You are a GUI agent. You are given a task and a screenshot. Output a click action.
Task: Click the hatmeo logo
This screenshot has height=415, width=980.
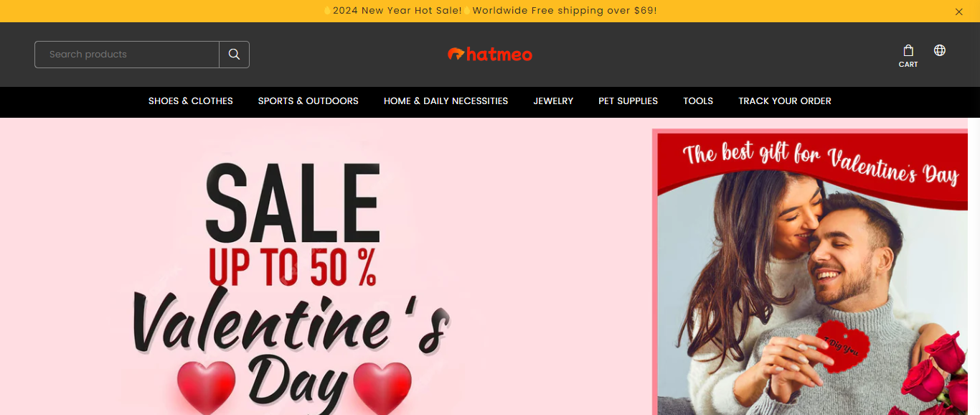tap(490, 54)
